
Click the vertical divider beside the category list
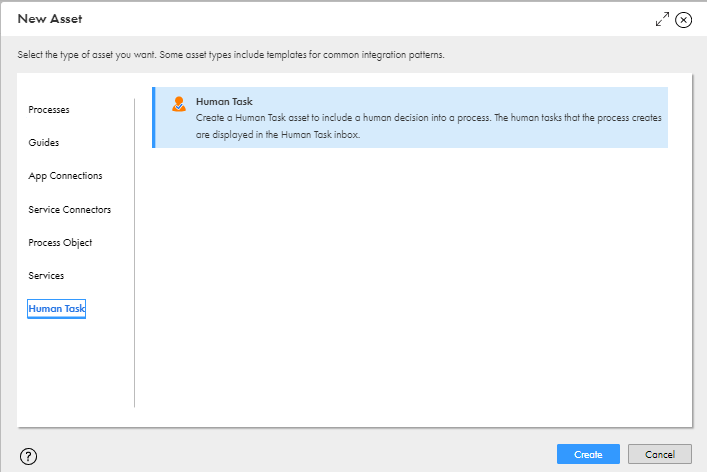click(x=134, y=252)
